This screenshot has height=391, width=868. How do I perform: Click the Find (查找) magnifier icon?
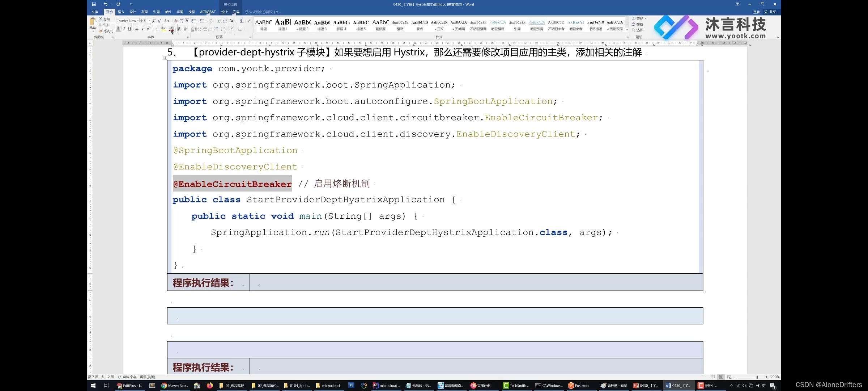pos(634,18)
